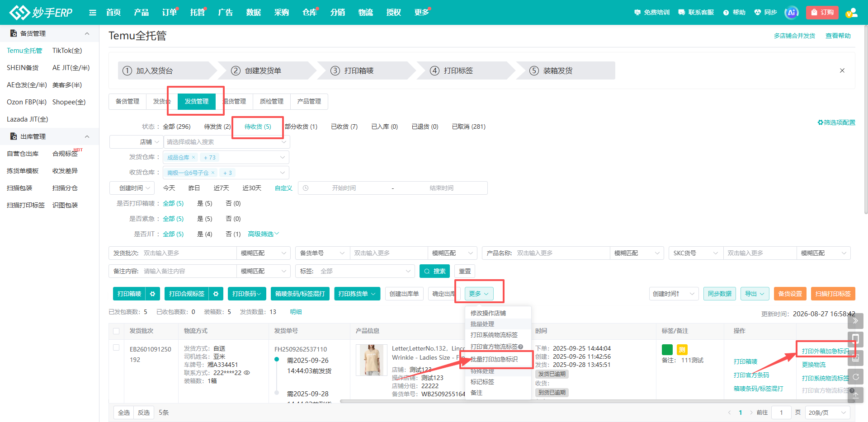This screenshot has width=868, height=422.
Task: Click the 订购 shopping bag button
Action: pos(822,13)
